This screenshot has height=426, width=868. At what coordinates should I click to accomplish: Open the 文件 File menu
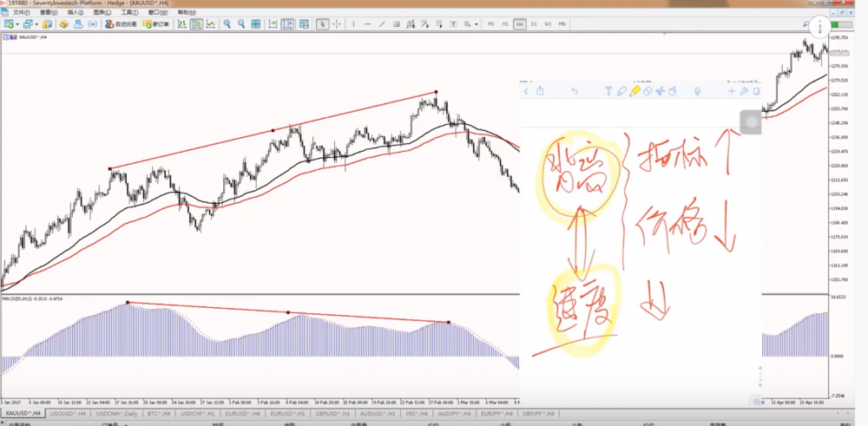click(x=21, y=12)
